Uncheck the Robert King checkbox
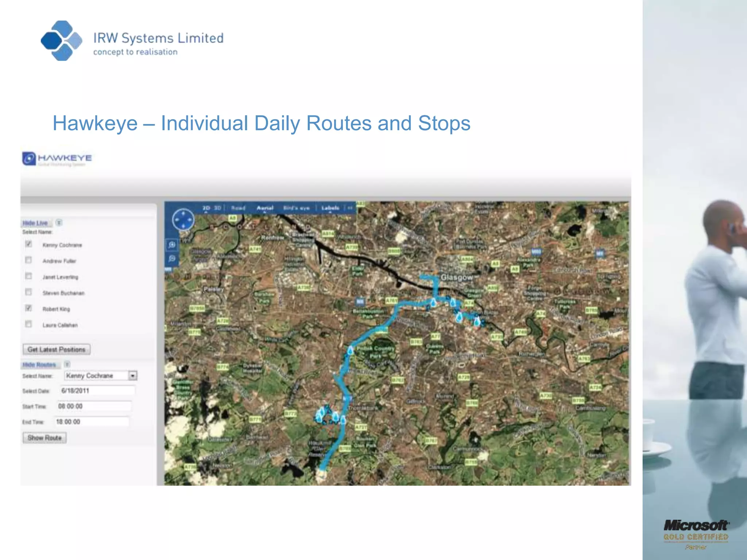Image resolution: width=747 pixels, height=560 pixels. click(x=28, y=308)
